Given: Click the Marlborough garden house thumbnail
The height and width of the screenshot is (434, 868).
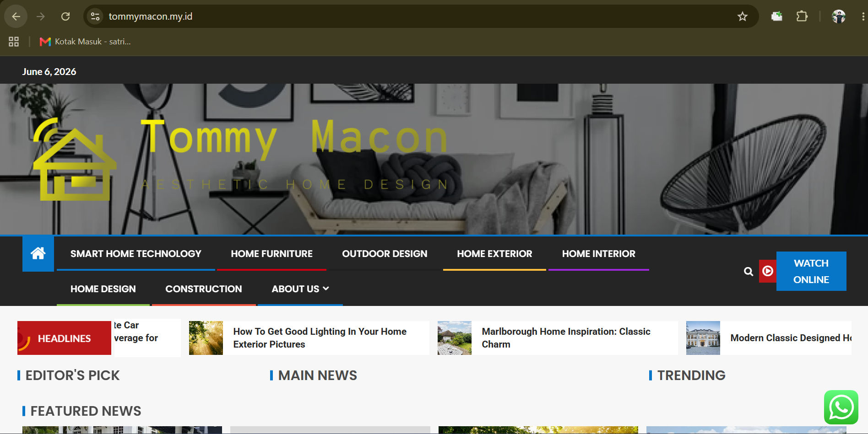Looking at the screenshot, I should 455,338.
